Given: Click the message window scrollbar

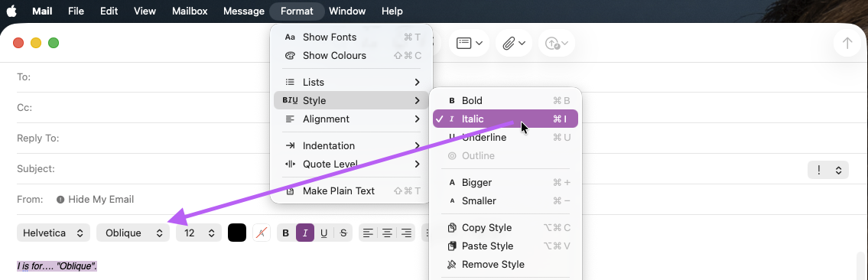Looking at the screenshot, I should pyautogui.click(x=860, y=266).
